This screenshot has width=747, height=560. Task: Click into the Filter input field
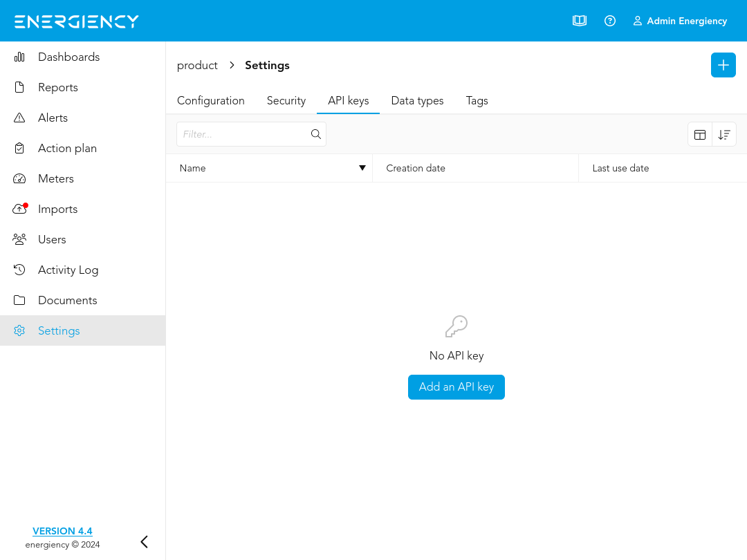click(x=242, y=134)
